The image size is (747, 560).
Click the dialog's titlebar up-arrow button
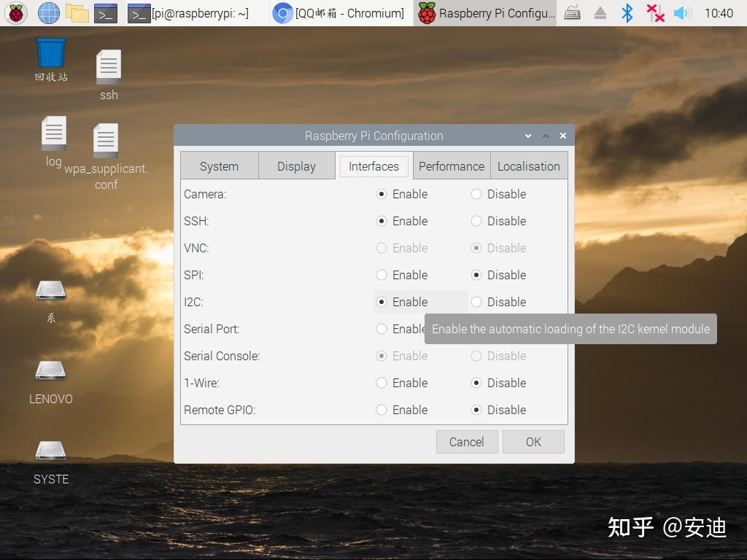tap(546, 136)
